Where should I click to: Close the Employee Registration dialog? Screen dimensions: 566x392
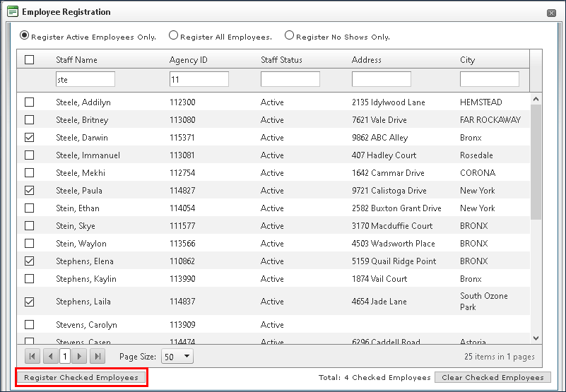(551, 13)
